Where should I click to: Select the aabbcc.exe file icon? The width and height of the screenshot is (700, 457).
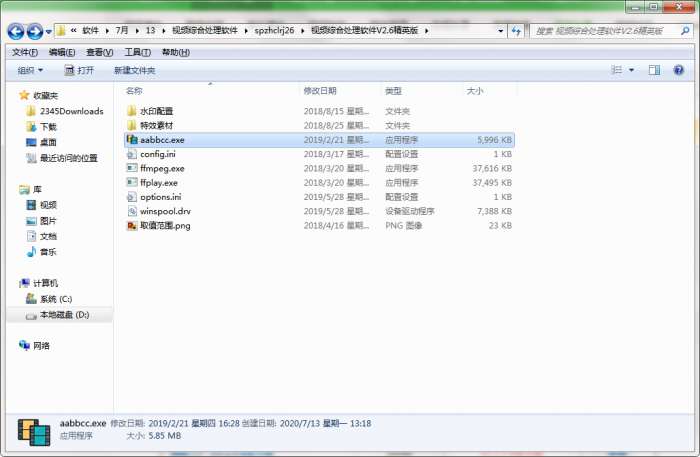coord(132,140)
